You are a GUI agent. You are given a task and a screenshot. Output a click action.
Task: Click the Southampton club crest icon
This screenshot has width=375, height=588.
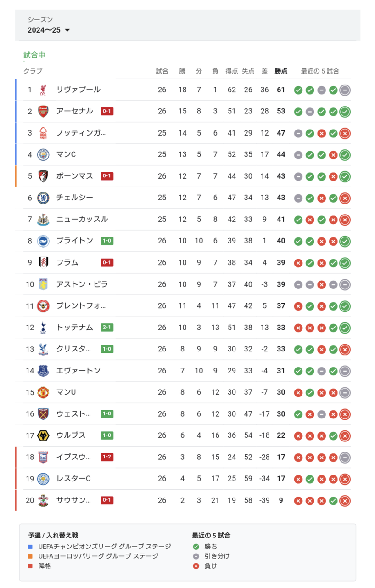tap(43, 500)
